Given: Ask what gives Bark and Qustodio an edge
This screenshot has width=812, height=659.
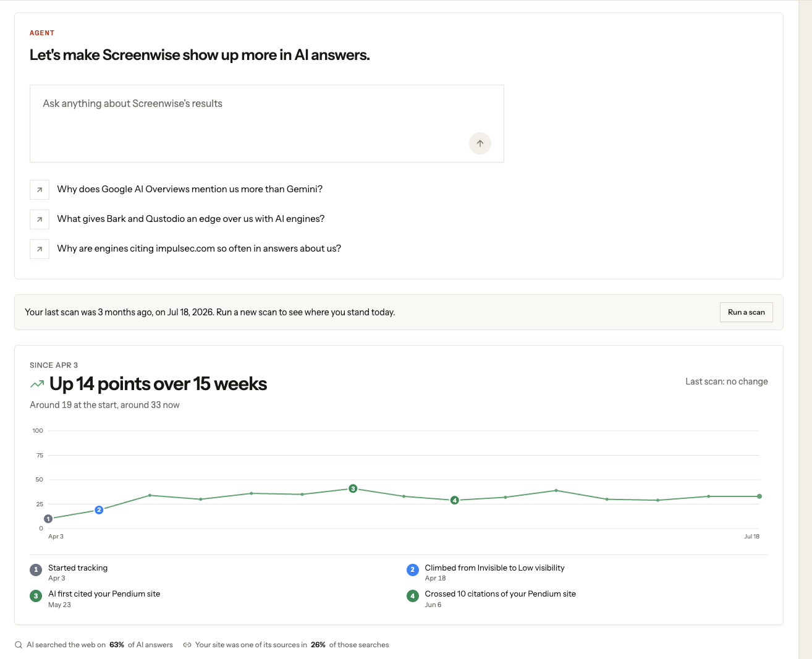Looking at the screenshot, I should [x=191, y=219].
